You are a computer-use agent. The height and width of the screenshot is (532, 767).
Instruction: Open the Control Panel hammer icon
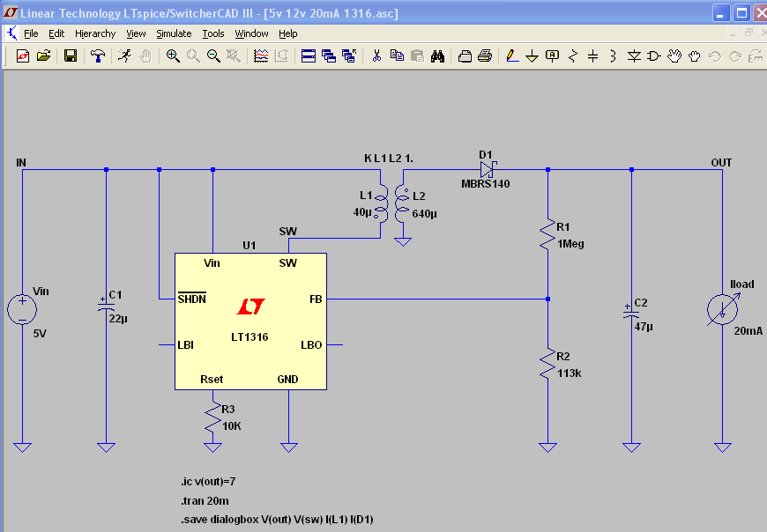(98, 56)
